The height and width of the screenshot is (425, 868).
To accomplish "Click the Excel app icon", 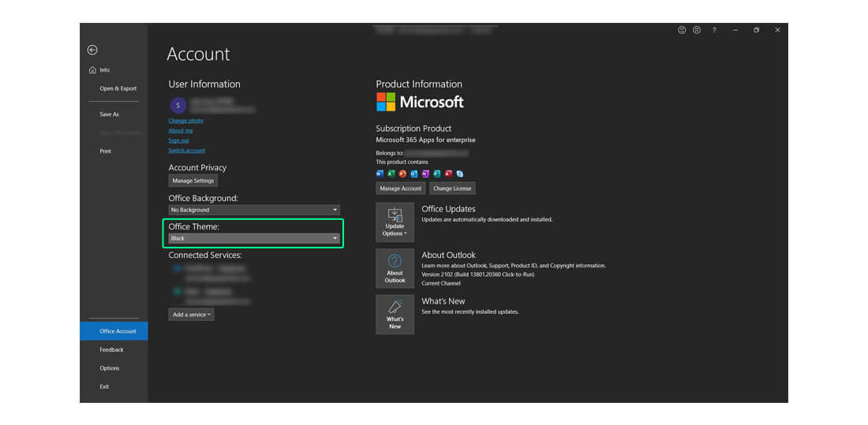I will tap(391, 173).
